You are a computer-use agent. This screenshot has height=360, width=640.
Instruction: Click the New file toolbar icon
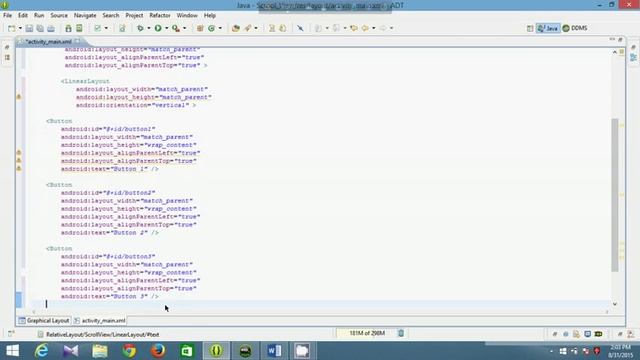[11, 28]
